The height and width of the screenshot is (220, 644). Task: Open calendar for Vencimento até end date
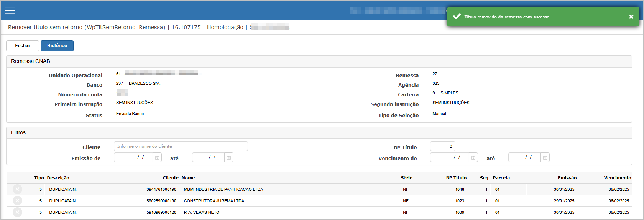click(x=545, y=158)
